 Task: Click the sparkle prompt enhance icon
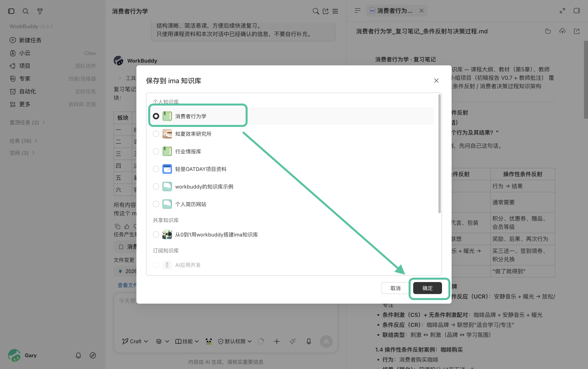tap(293, 341)
